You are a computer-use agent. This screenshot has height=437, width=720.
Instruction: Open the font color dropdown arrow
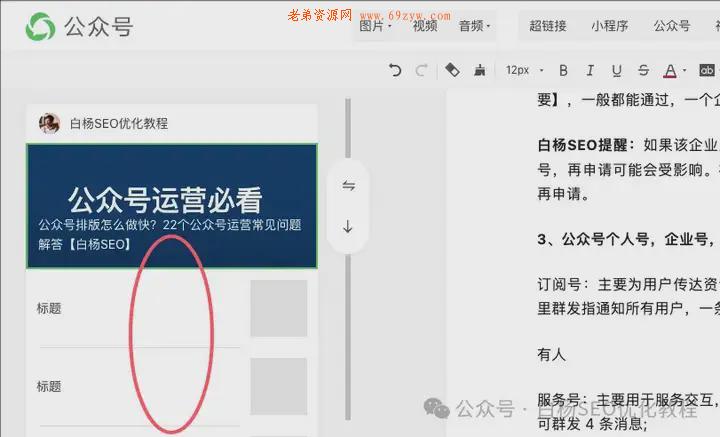[684, 71]
